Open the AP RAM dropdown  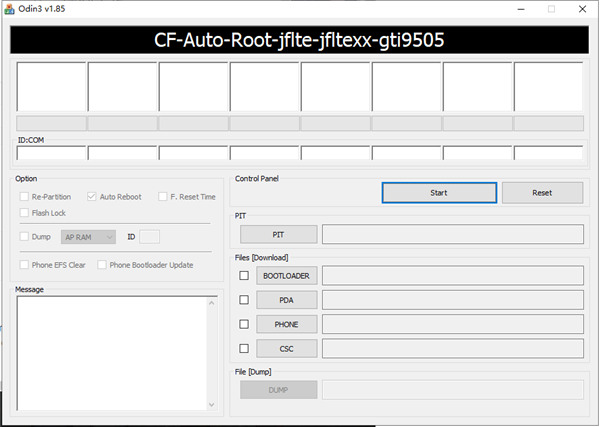pos(88,237)
